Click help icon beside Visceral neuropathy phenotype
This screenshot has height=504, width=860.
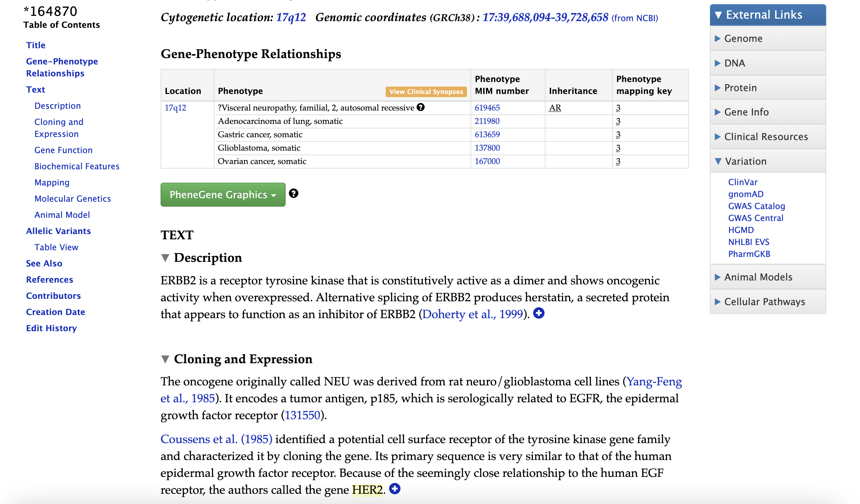pyautogui.click(x=420, y=107)
